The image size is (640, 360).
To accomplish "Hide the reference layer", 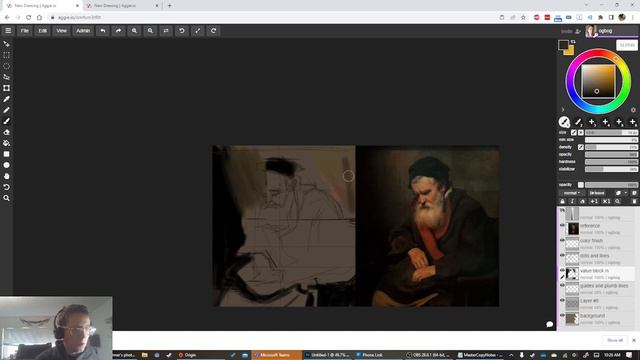I will [562, 225].
